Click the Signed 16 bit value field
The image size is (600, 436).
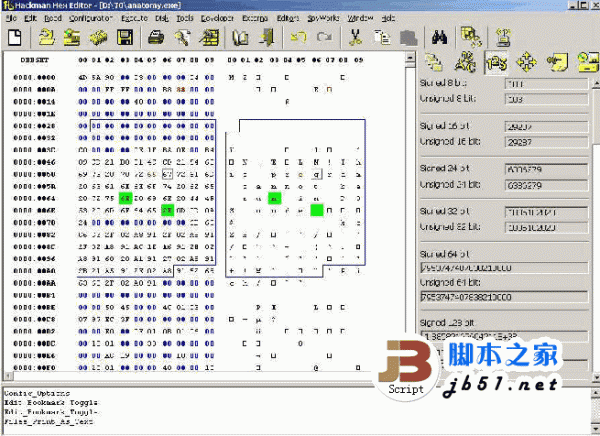tap(546, 127)
